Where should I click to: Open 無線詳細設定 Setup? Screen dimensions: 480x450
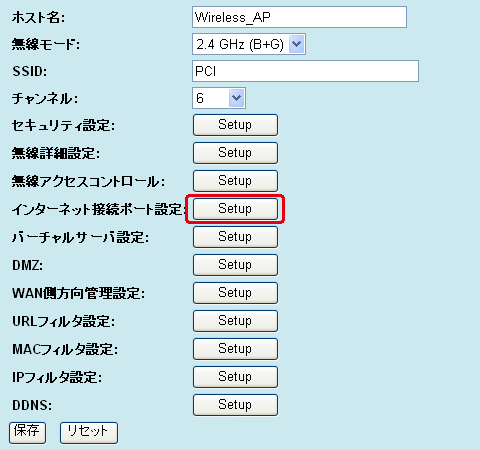pos(235,153)
